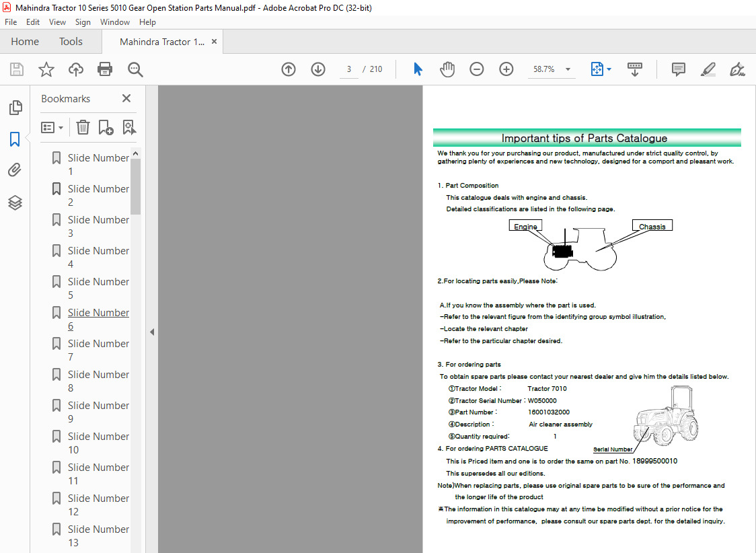Switch to the Tools tab
This screenshot has height=553, width=756.
pos(71,42)
